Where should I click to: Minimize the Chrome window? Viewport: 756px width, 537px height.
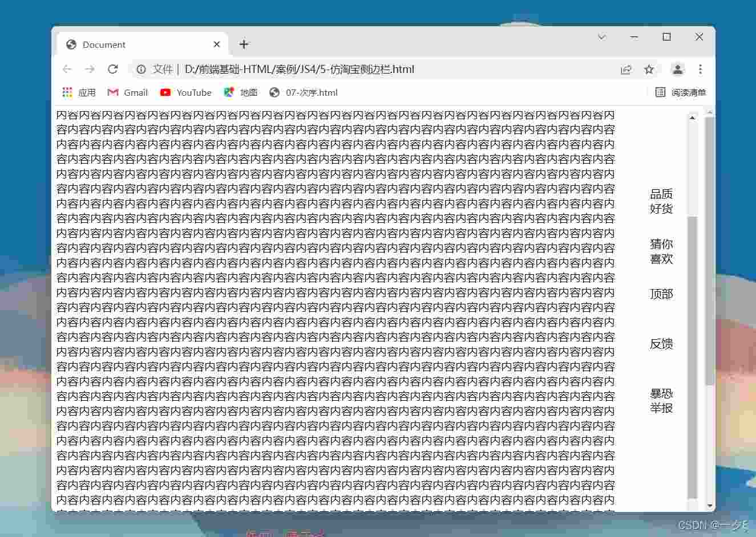pos(634,37)
